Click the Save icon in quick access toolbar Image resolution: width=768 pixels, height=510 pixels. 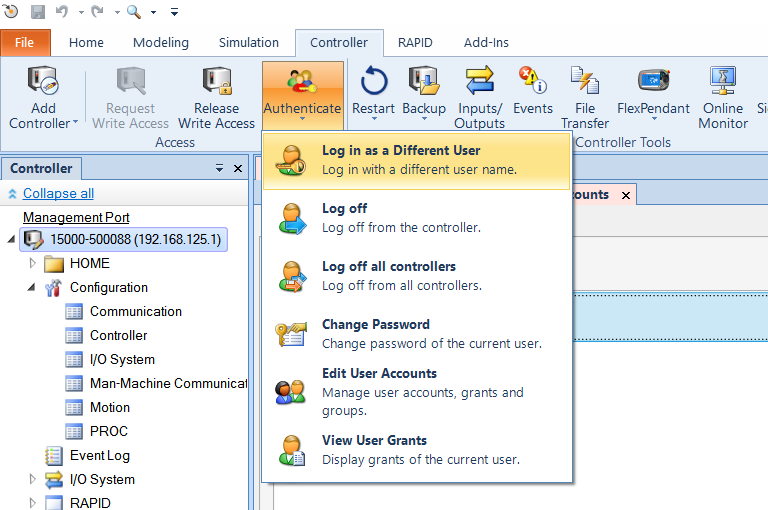38,12
